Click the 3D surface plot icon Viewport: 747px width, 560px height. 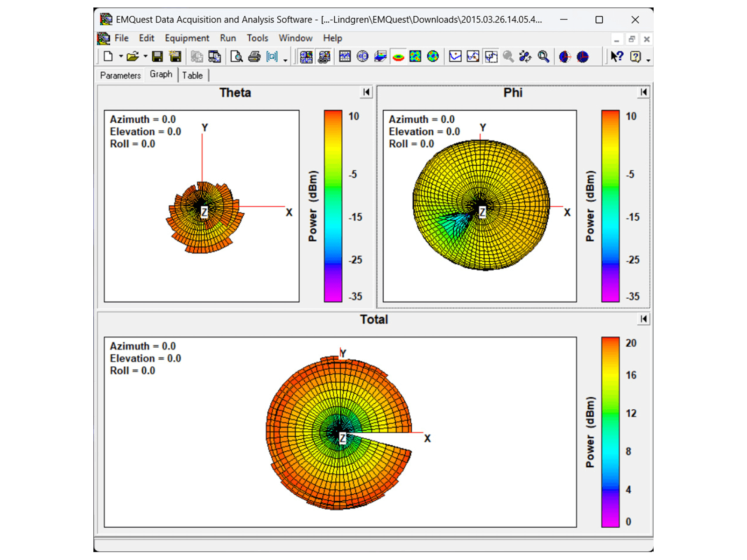pos(381,57)
